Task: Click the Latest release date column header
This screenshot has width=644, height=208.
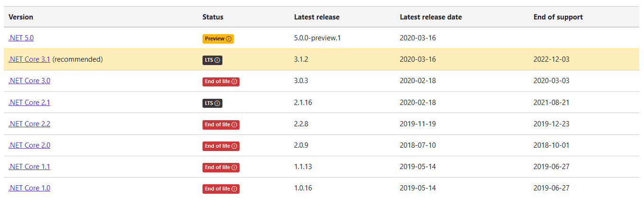Action: [431, 17]
